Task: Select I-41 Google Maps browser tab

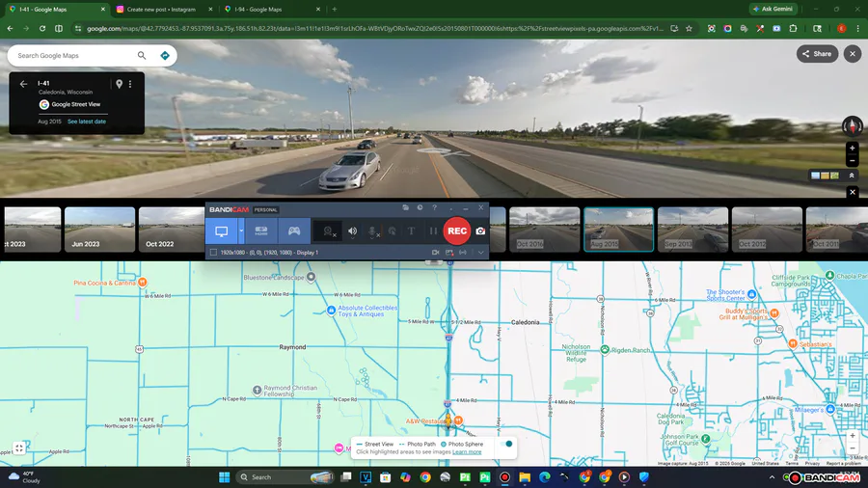Action: click(x=42, y=10)
